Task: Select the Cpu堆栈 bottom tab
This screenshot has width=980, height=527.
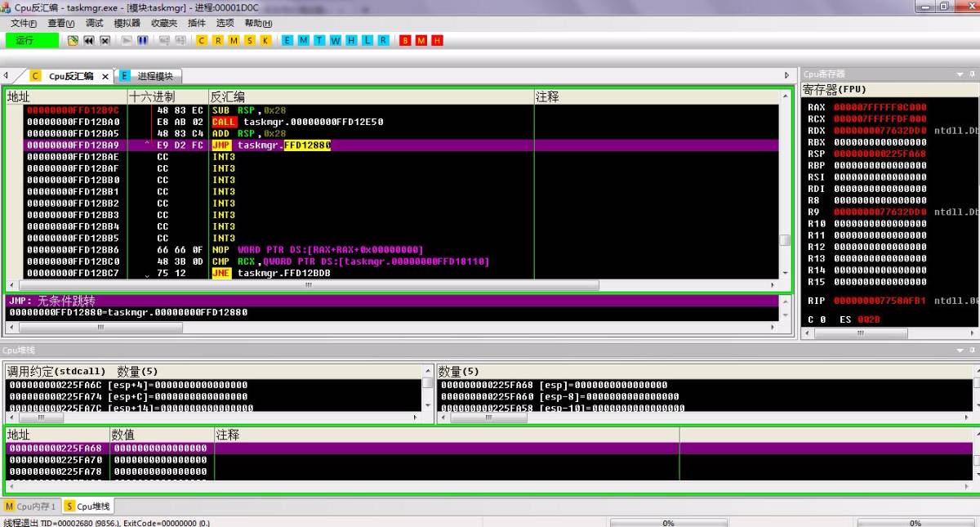Action: coord(87,507)
